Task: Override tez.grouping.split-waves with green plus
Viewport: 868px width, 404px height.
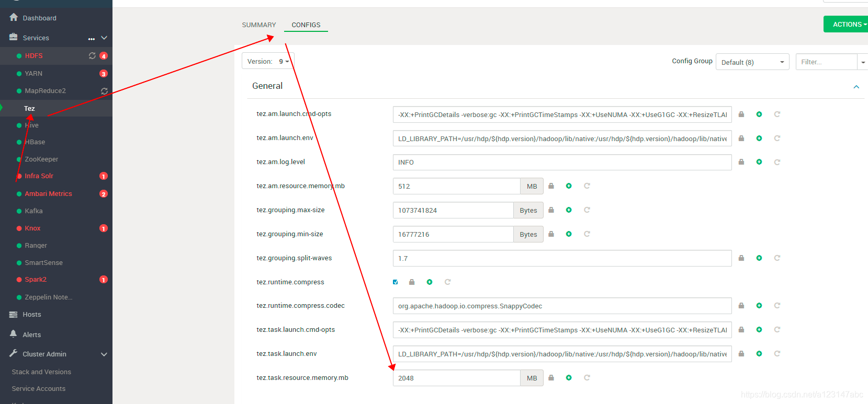Action: (759, 258)
